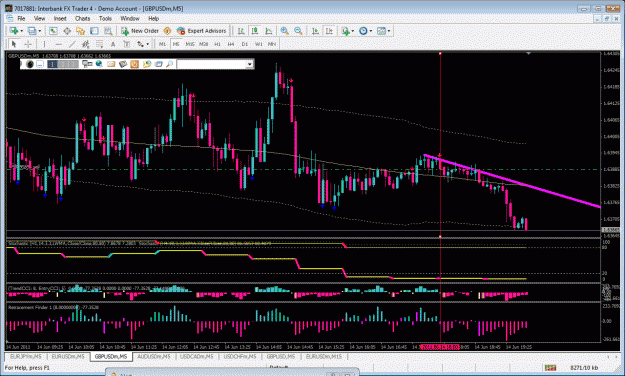Switch to the M30 timeframe
The image size is (625, 376).
(204, 44)
